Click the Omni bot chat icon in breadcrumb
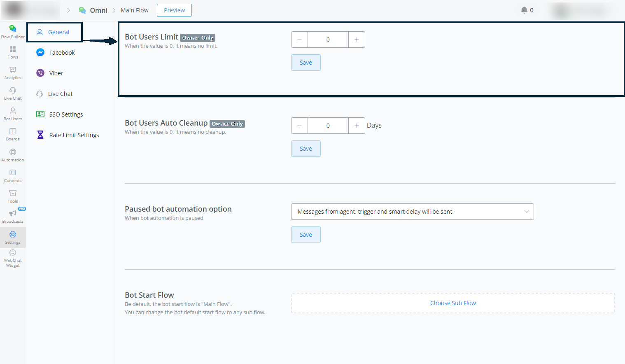The height and width of the screenshot is (364, 625). 82,10
